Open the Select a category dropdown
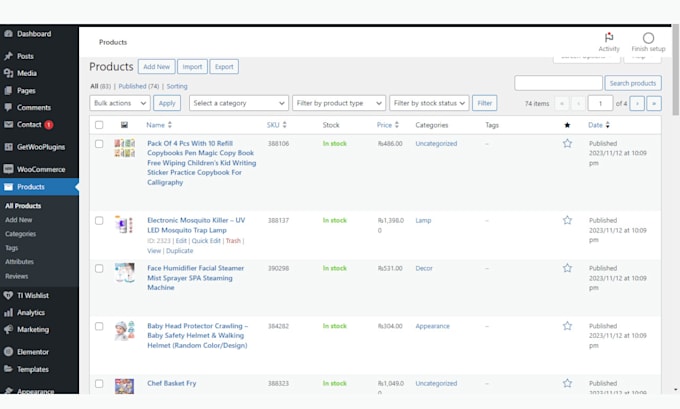The image size is (680, 409). coord(239,103)
